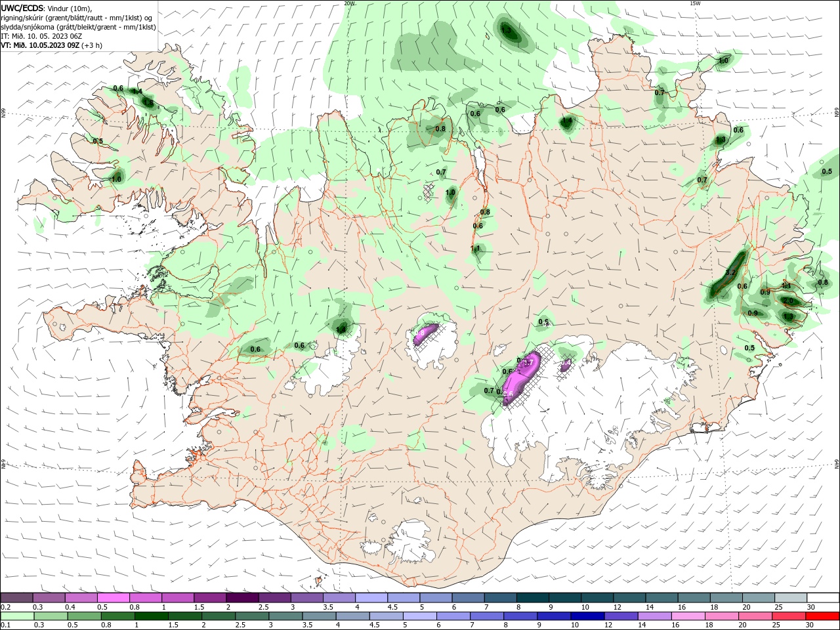Pick the bright pink swatch between 0.5 and 0.8, top legend row
The width and height of the screenshot is (840, 630).
(x=113, y=598)
